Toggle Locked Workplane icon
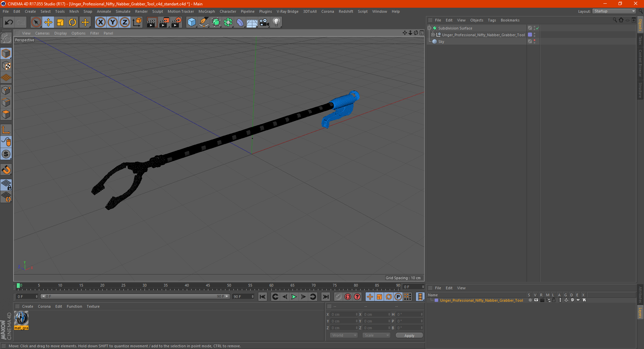The height and width of the screenshot is (349, 644). coord(6,185)
